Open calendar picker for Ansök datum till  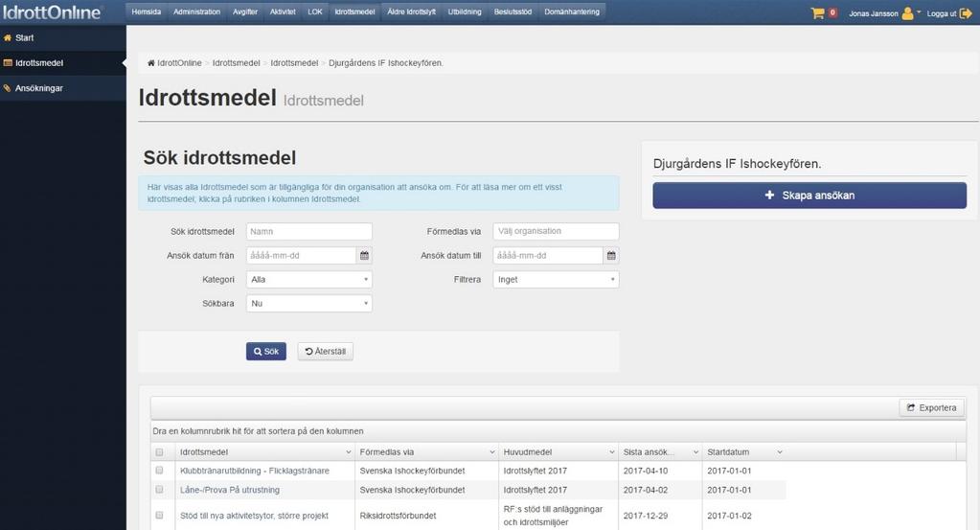611,256
